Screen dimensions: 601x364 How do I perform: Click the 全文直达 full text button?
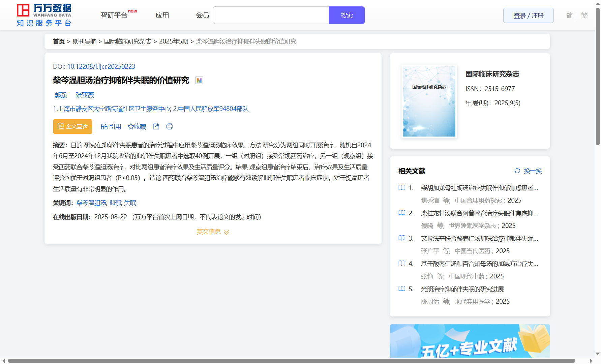point(72,126)
